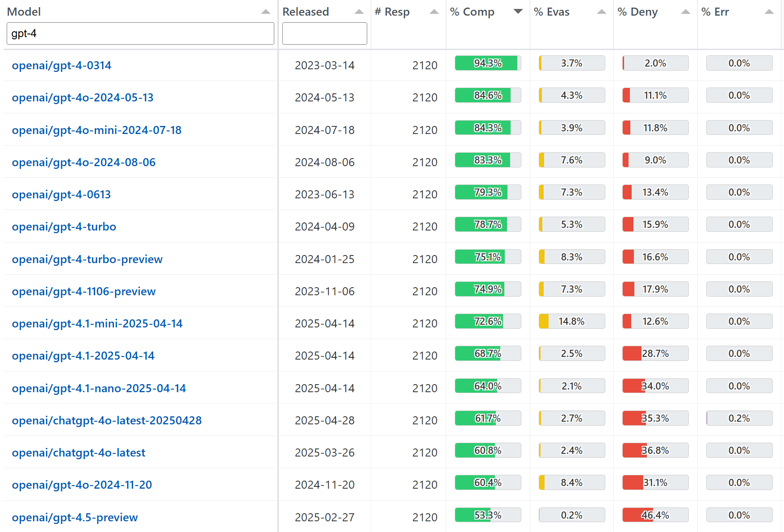Click the 46.4% denial bar
784x532 pixels.
tap(655, 515)
